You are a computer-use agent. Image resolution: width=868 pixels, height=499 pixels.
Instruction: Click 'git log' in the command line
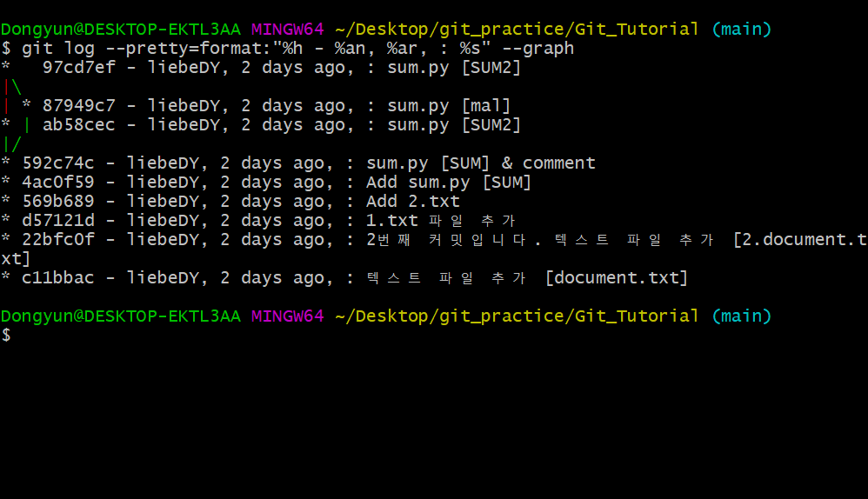click(x=58, y=49)
